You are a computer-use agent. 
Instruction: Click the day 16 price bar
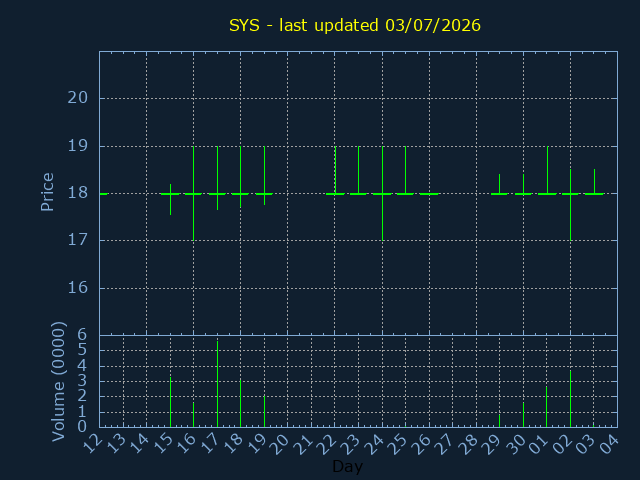[x=193, y=193]
